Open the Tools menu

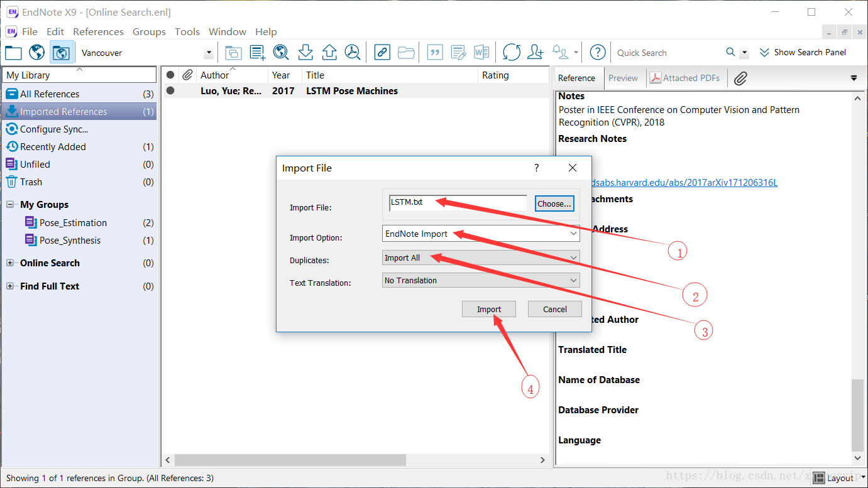click(x=187, y=31)
